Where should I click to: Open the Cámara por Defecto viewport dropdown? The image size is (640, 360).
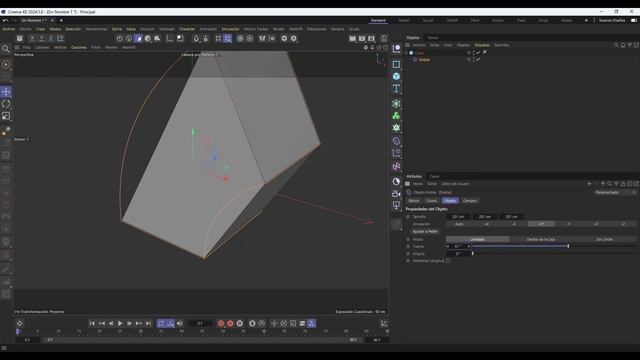coord(200,55)
